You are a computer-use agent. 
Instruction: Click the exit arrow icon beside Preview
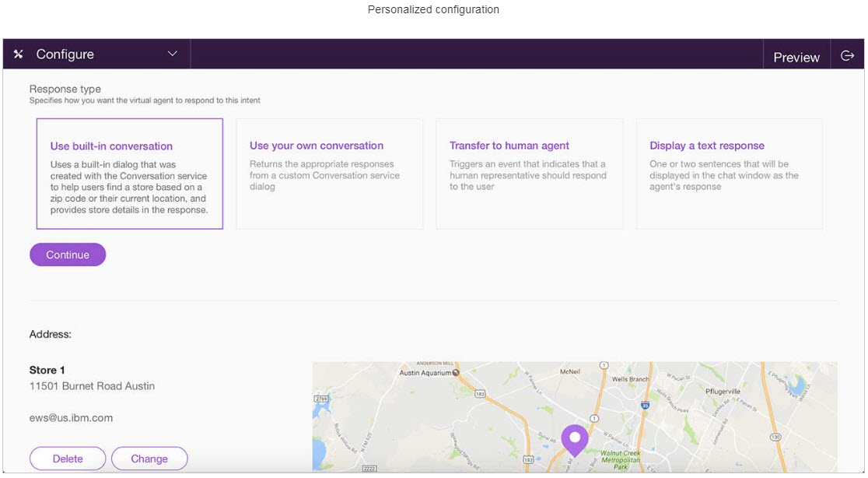point(848,55)
